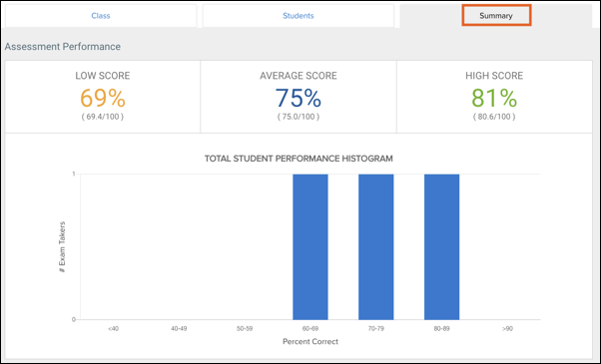This screenshot has width=601, height=364.
Task: Click the Average Score 75% value
Action: coord(299,98)
